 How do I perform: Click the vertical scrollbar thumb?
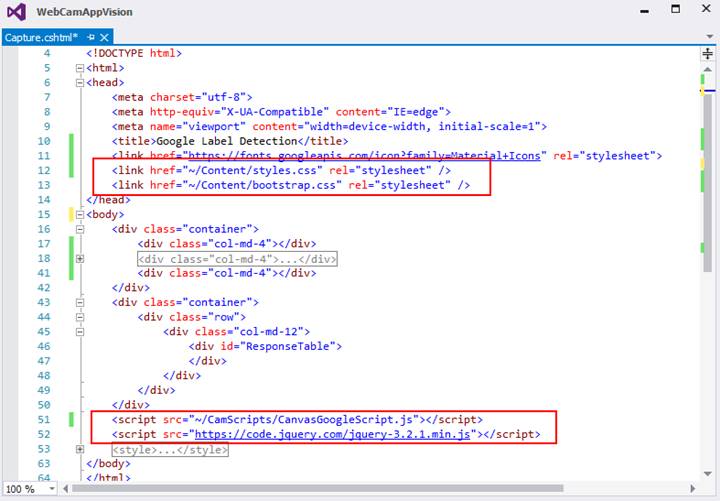click(x=708, y=181)
